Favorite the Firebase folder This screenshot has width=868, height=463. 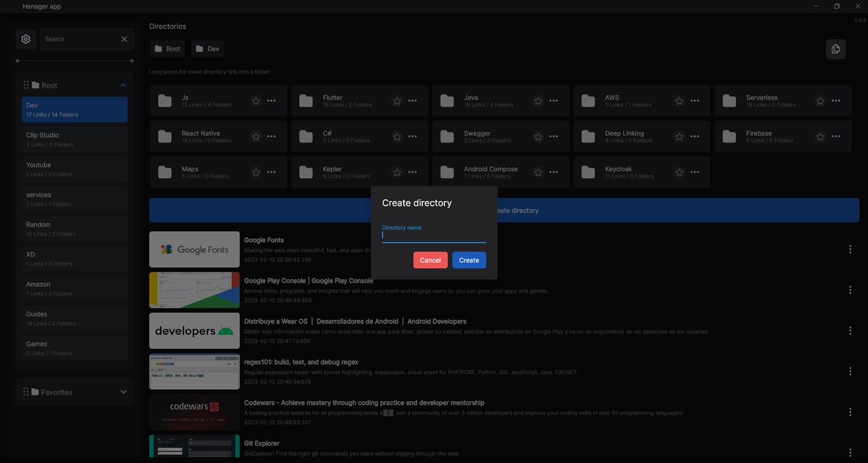(820, 136)
